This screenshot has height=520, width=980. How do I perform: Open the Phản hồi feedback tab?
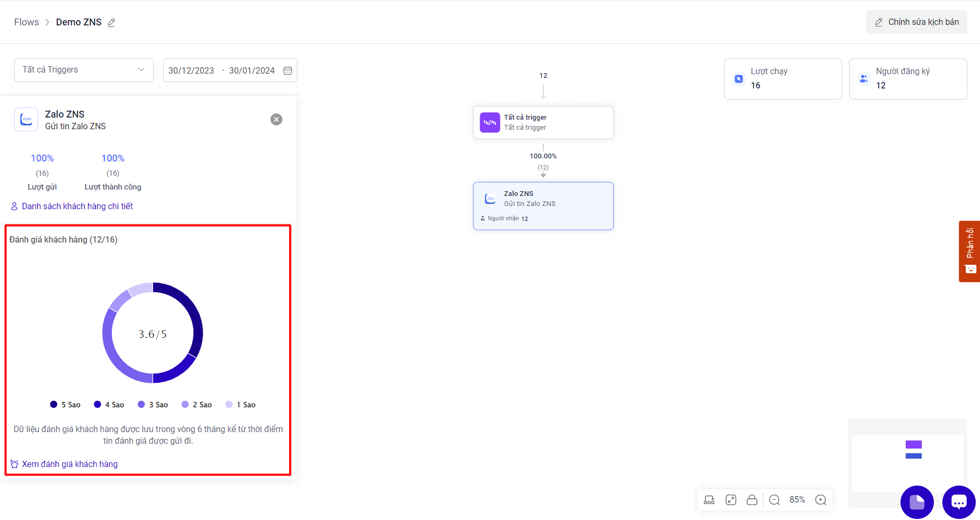click(969, 251)
